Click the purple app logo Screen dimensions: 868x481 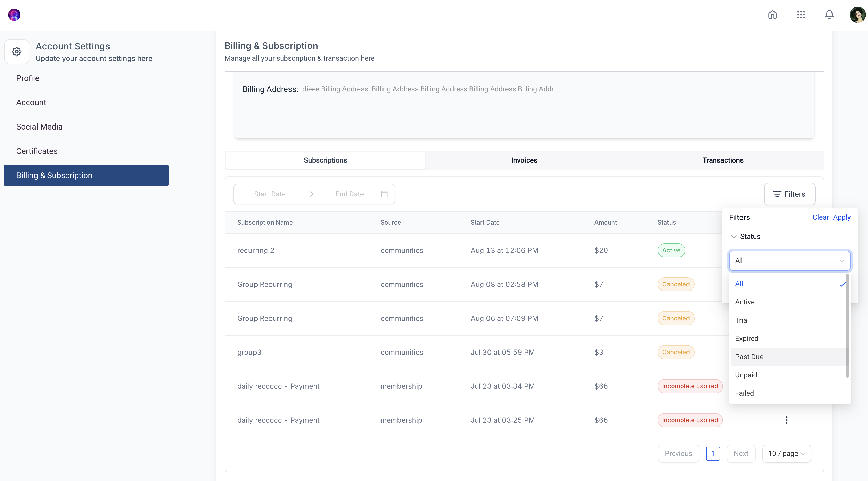(14, 15)
